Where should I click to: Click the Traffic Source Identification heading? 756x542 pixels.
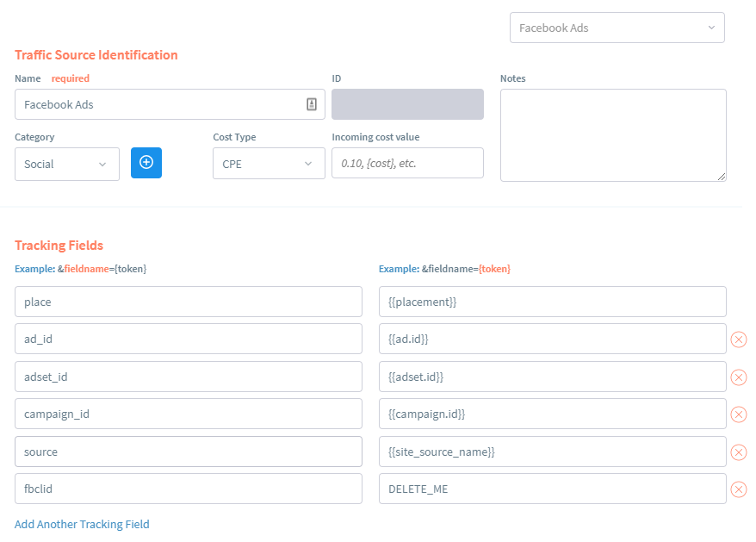96,55
